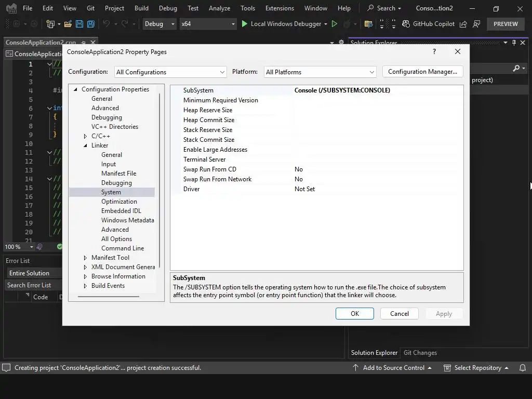The height and width of the screenshot is (399, 532).
Task: Pin the Solution Explorer panel
Action: tap(514, 43)
